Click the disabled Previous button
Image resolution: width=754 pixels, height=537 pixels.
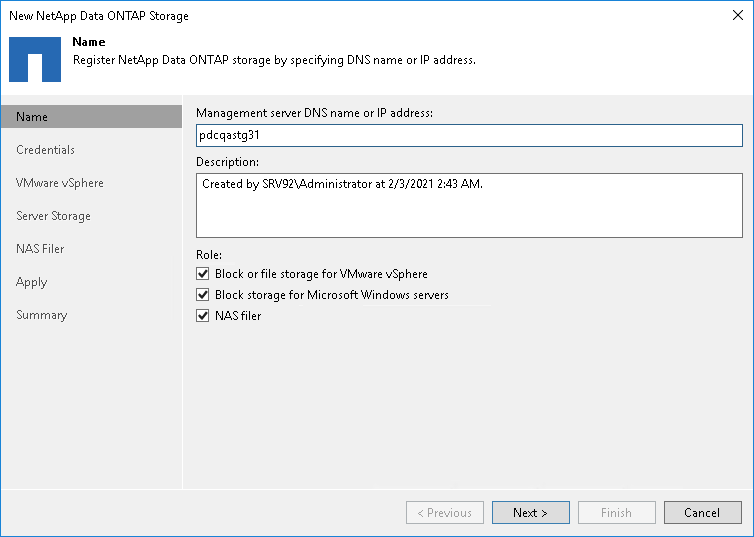pyautogui.click(x=445, y=512)
